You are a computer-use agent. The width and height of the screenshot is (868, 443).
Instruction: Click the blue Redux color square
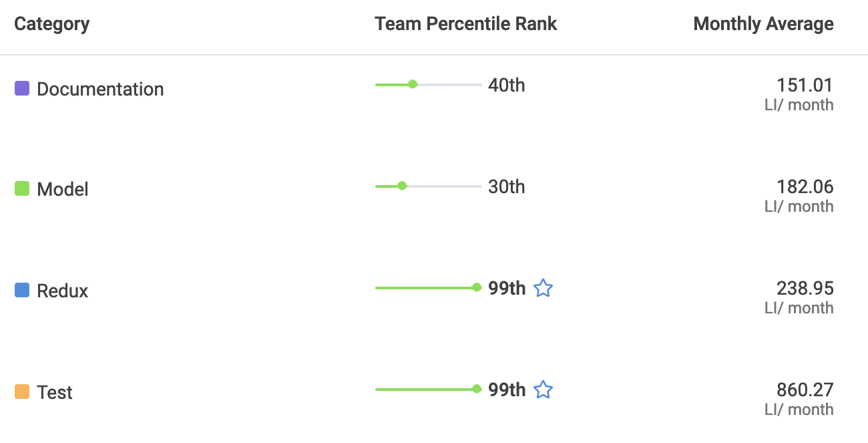tap(22, 290)
